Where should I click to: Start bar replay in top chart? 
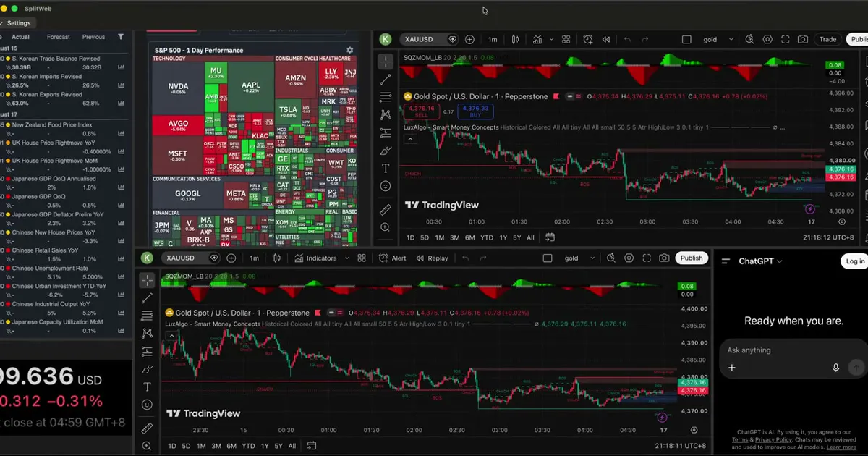point(606,39)
